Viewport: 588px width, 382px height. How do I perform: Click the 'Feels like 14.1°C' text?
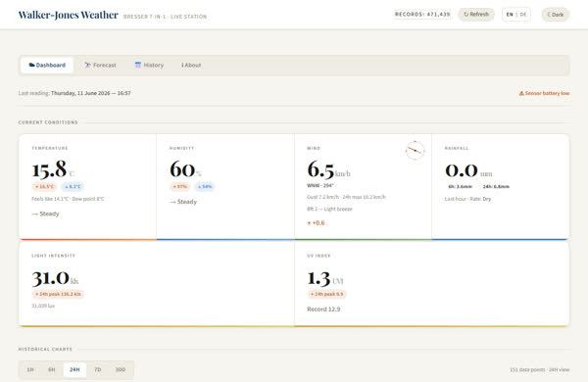pos(50,199)
